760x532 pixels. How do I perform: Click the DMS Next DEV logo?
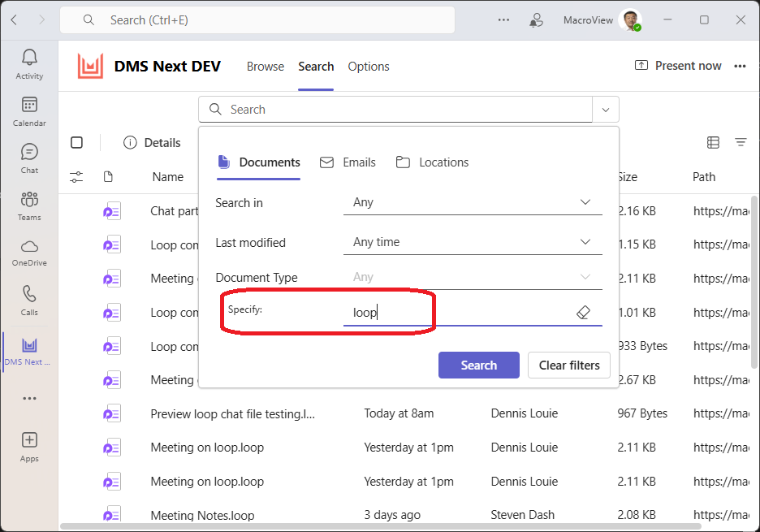pyautogui.click(x=91, y=66)
